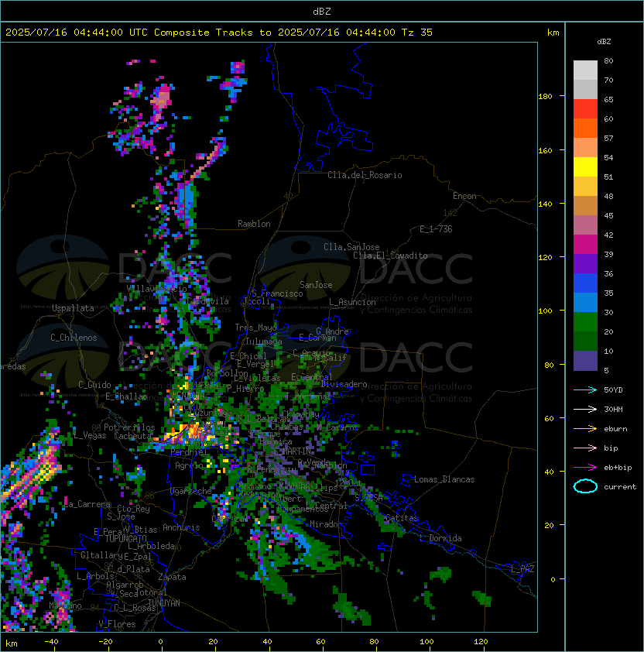
Task: Click the 'Cacheuta' place label
Action: (x=132, y=436)
